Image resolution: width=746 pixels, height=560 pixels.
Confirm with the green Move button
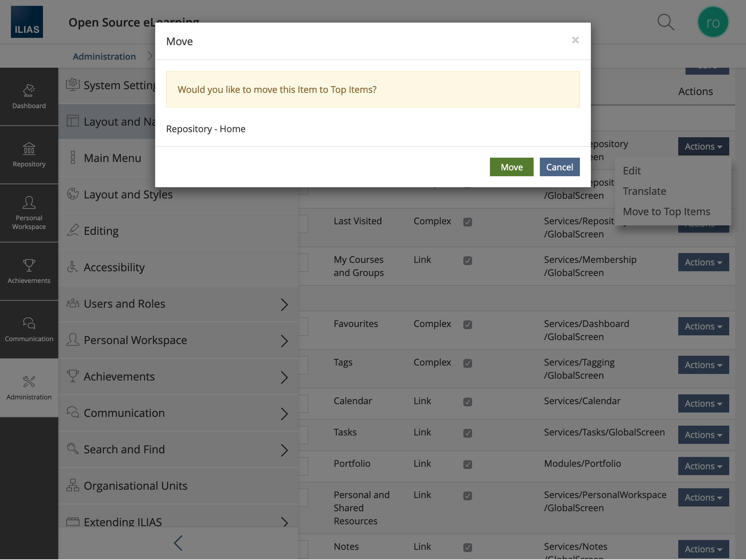coord(511,167)
